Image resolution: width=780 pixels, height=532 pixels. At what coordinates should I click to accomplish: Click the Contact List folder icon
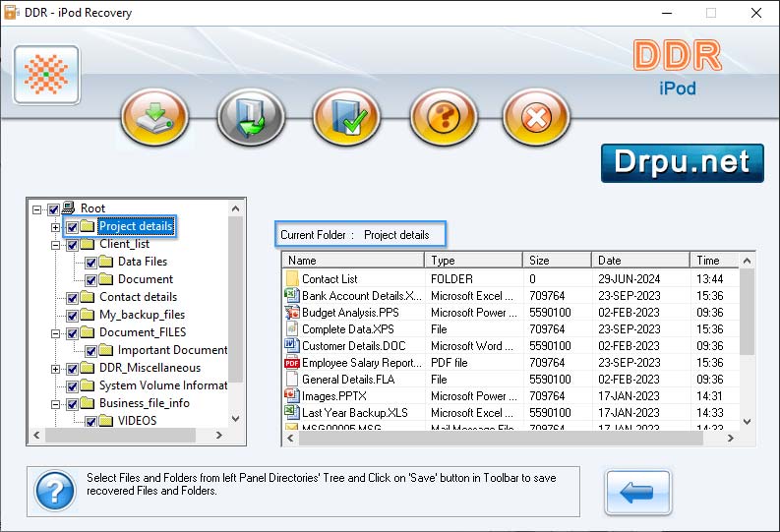tap(292, 278)
